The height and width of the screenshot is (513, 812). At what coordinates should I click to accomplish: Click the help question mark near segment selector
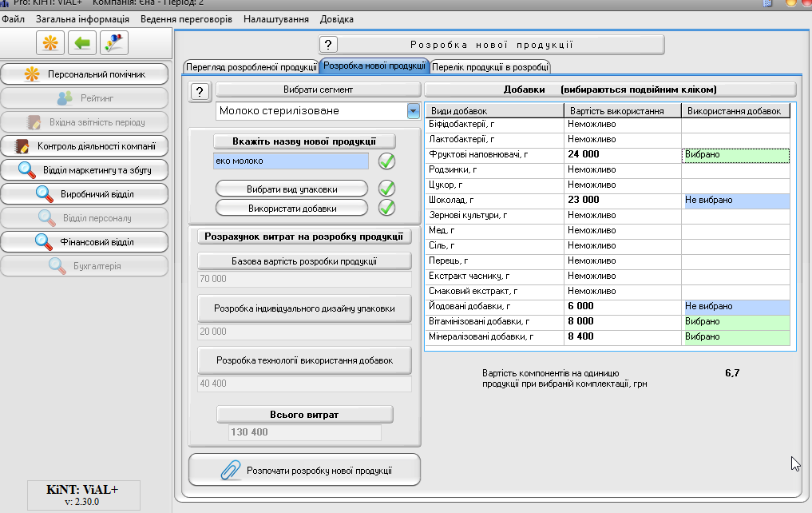[200, 92]
